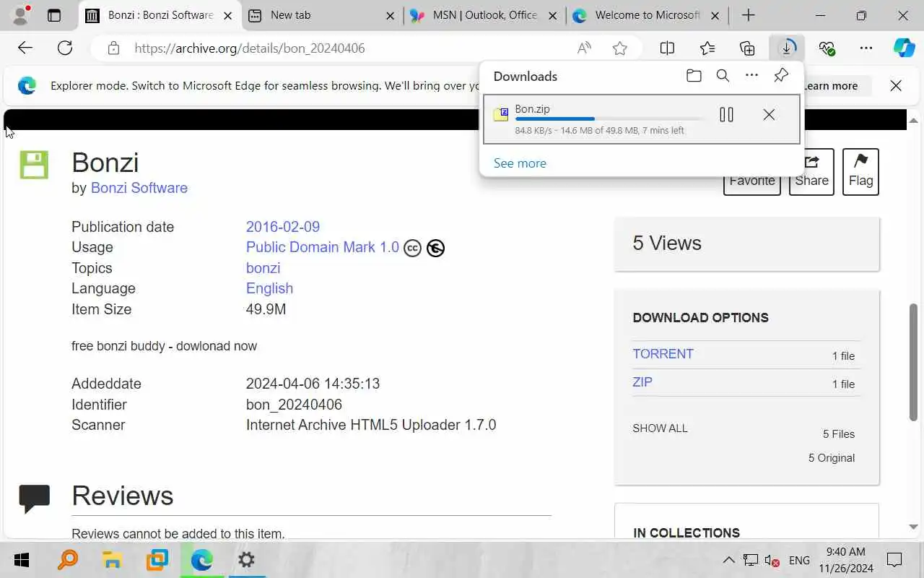The image size is (924, 578).
Task: View site information lock icon
Action: click(113, 48)
